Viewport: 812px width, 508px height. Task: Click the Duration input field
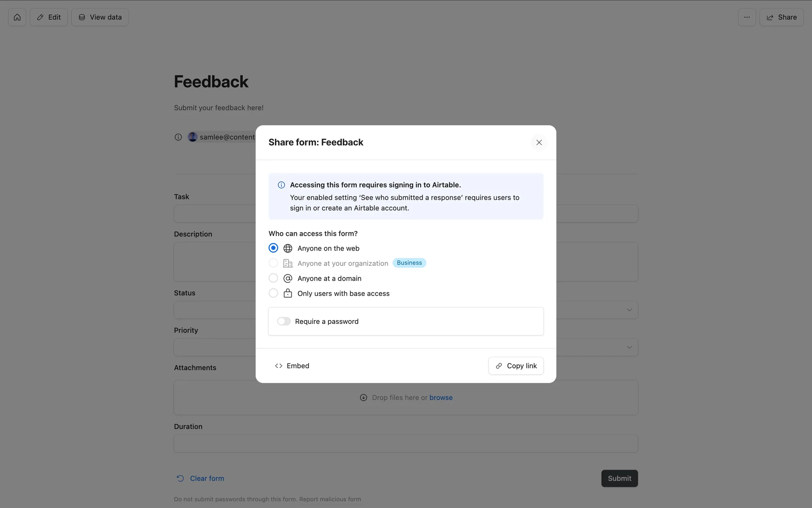(x=406, y=444)
